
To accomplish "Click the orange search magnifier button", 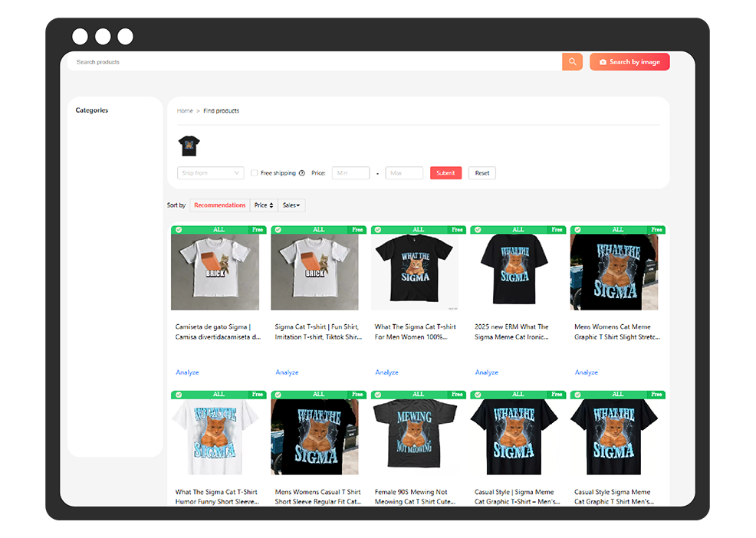I will pos(572,62).
